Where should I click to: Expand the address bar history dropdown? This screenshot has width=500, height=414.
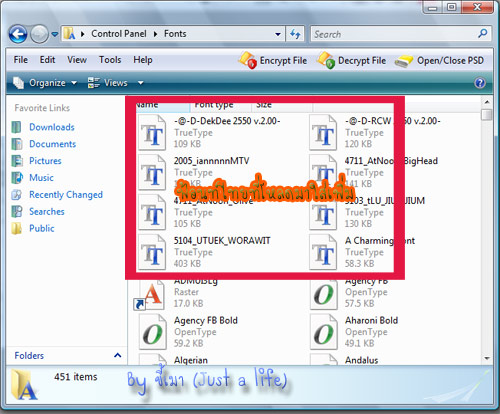pos(277,34)
